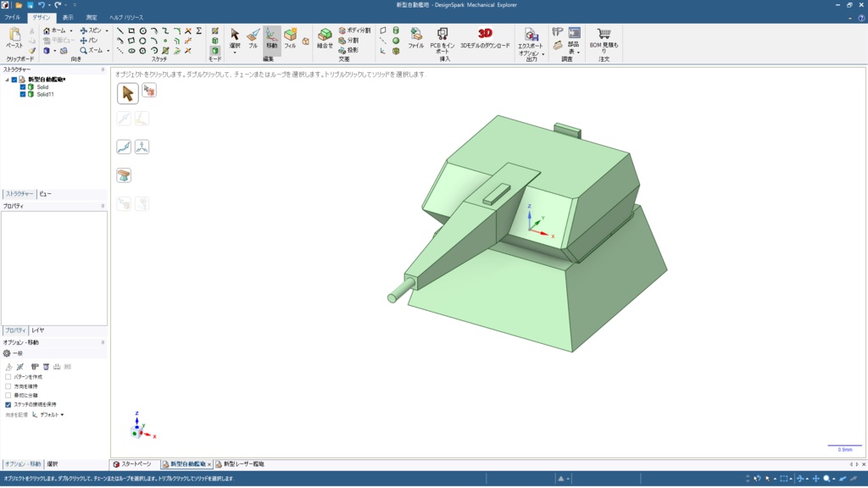Switch to the 測定 ribbon tab

(91, 18)
